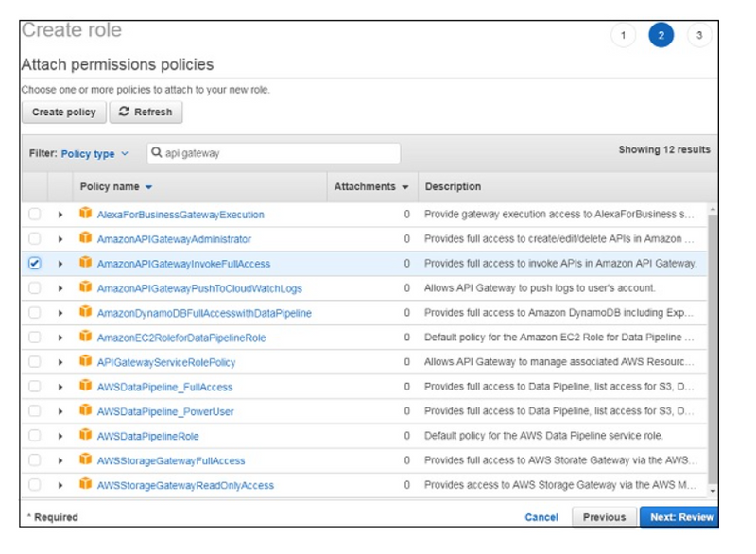Open the Policy type filter dropdown
This screenshot has width=756, height=554.
[x=94, y=153]
